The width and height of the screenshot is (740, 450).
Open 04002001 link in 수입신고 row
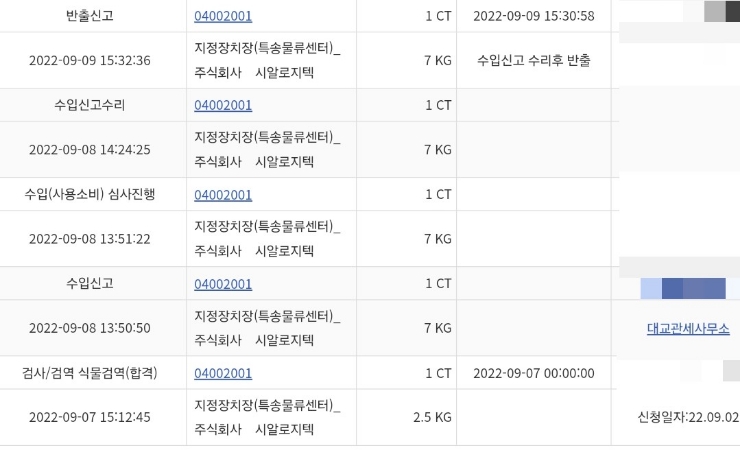click(x=223, y=283)
